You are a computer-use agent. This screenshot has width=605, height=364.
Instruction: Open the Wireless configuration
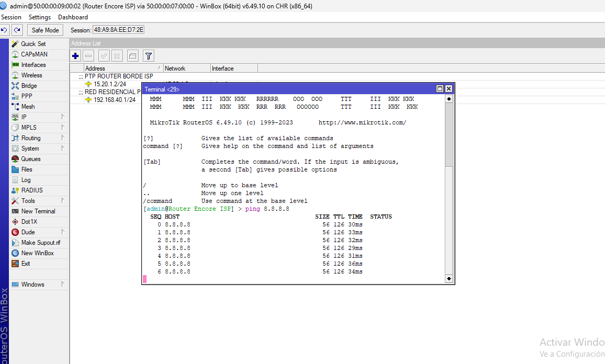point(31,75)
